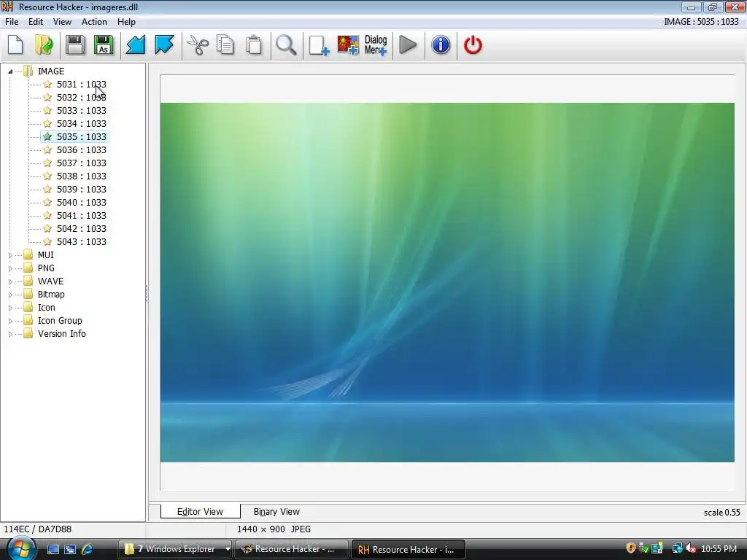Click the blue flag-arrow toolbar icon
The width and height of the screenshot is (747, 560).
(x=164, y=45)
